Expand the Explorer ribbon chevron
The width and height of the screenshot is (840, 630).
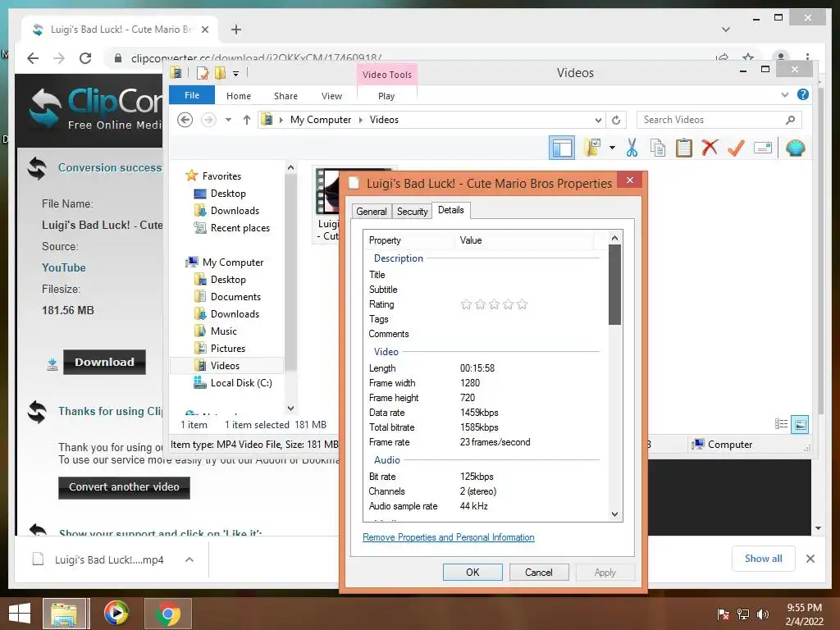click(x=785, y=95)
